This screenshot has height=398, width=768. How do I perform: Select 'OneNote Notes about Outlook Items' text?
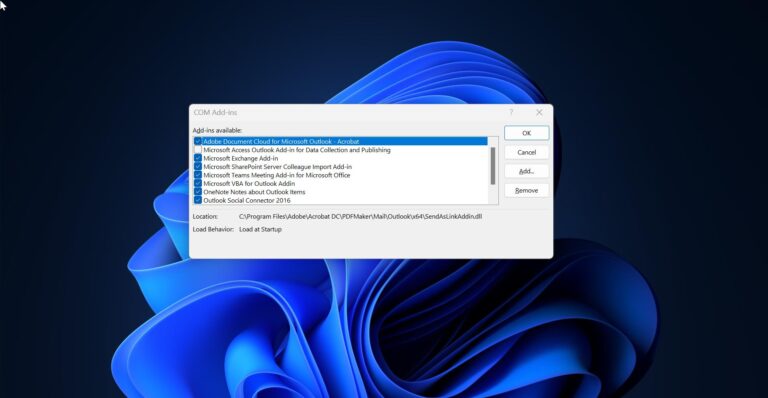point(254,192)
